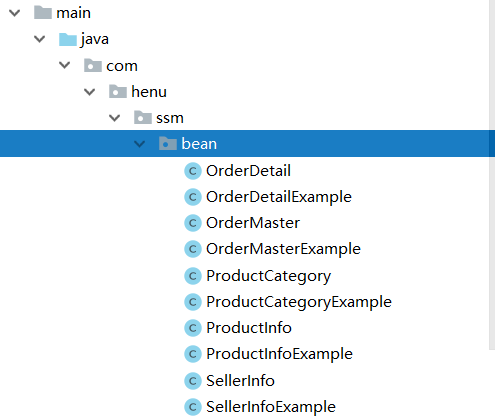Collapse the henu package chevron

pyautogui.click(x=90, y=92)
